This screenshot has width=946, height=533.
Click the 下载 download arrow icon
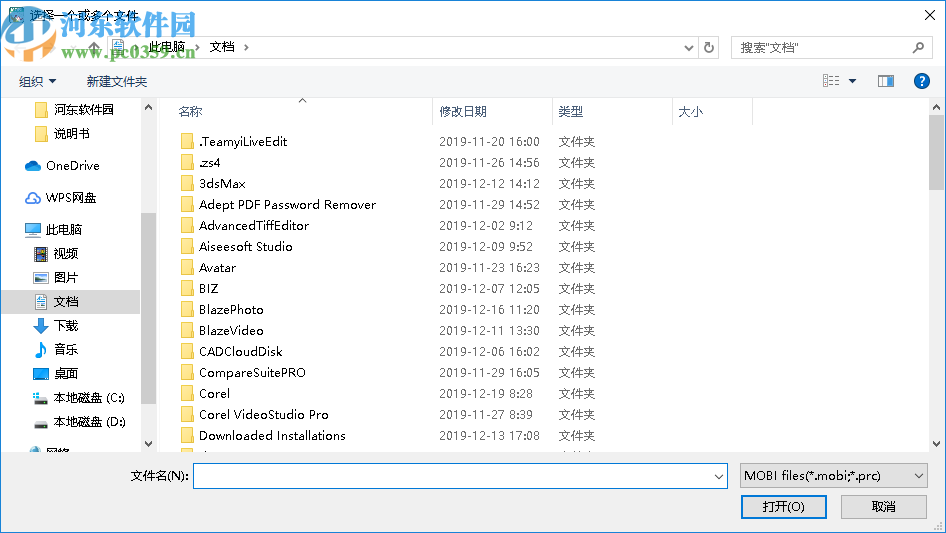click(40, 326)
